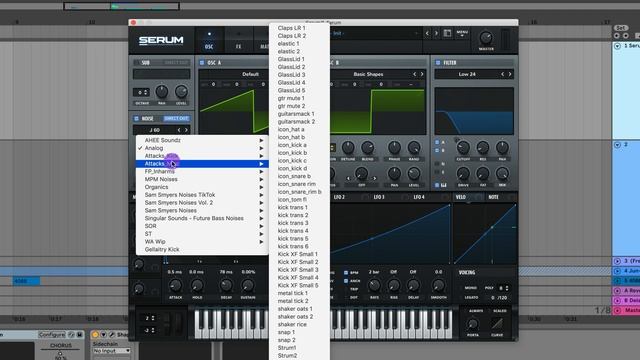
Task: Expand the Analog noise submenu
Action: tap(202, 148)
